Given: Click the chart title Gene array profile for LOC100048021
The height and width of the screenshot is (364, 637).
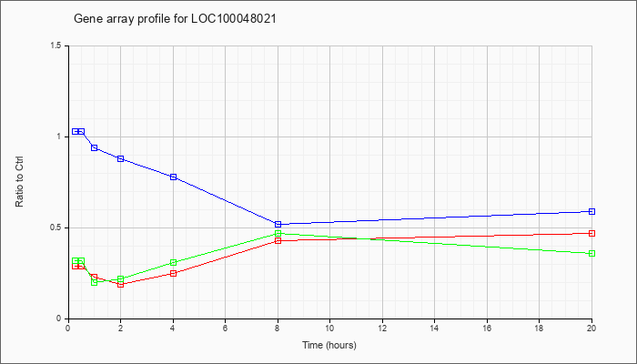Looking at the screenshot, I should pos(175,19).
